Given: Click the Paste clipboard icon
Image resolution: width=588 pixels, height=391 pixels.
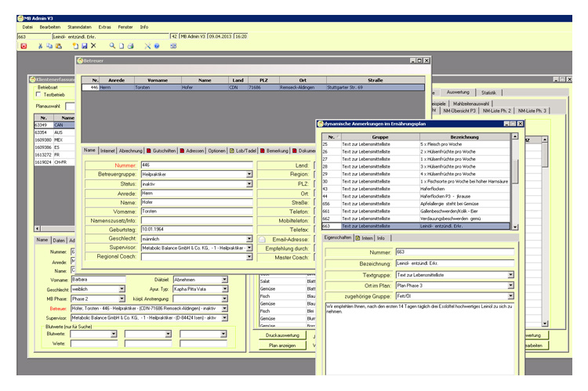Looking at the screenshot, I should tap(59, 46).
